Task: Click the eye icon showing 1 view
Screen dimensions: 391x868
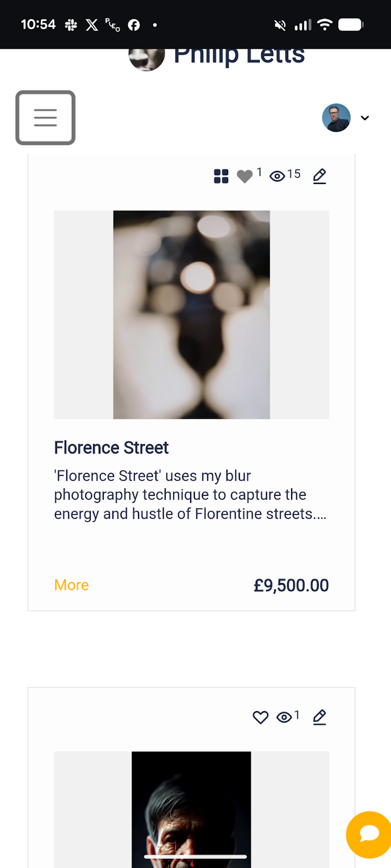Action: pos(284,717)
